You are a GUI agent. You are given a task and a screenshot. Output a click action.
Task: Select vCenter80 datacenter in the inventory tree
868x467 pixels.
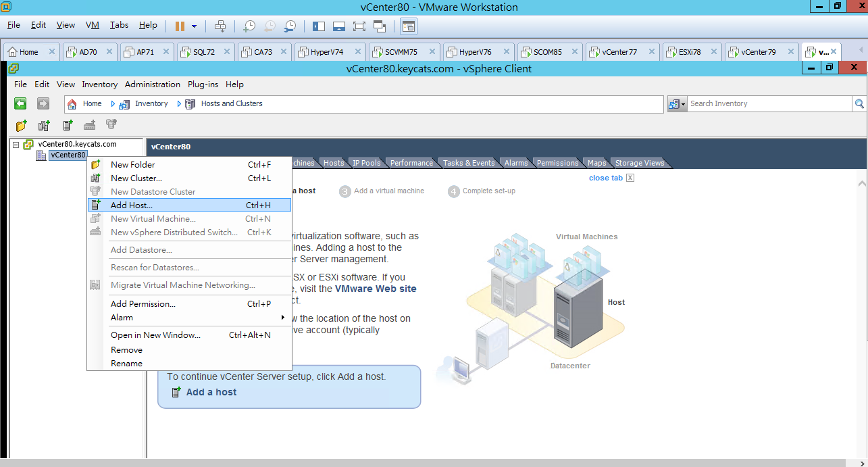68,155
